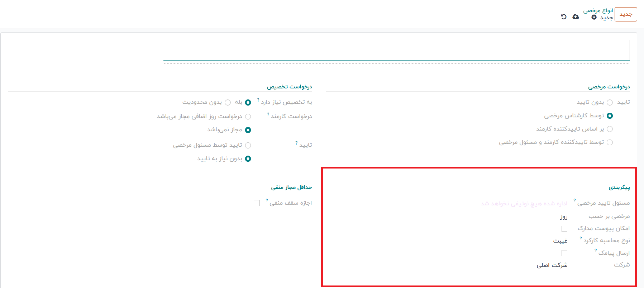Click help icon beside نوع محاسبه کارکرد

[581, 238]
